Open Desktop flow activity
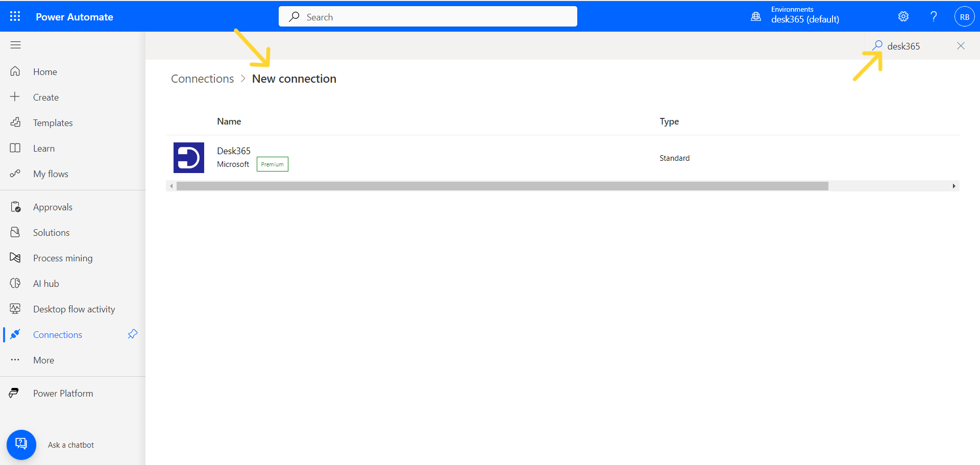 pos(73,308)
